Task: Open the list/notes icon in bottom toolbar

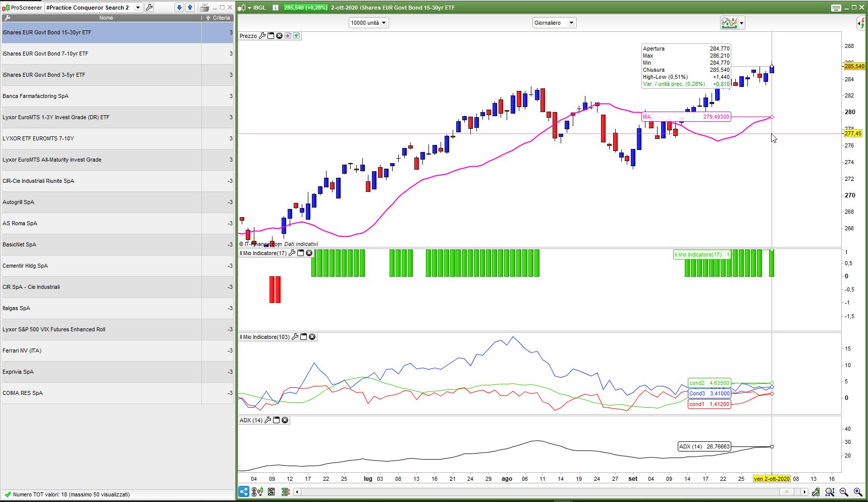Action: [x=272, y=491]
